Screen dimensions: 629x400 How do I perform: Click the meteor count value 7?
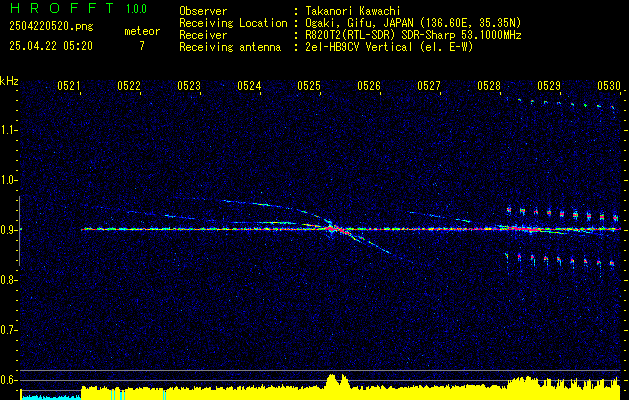(x=142, y=46)
